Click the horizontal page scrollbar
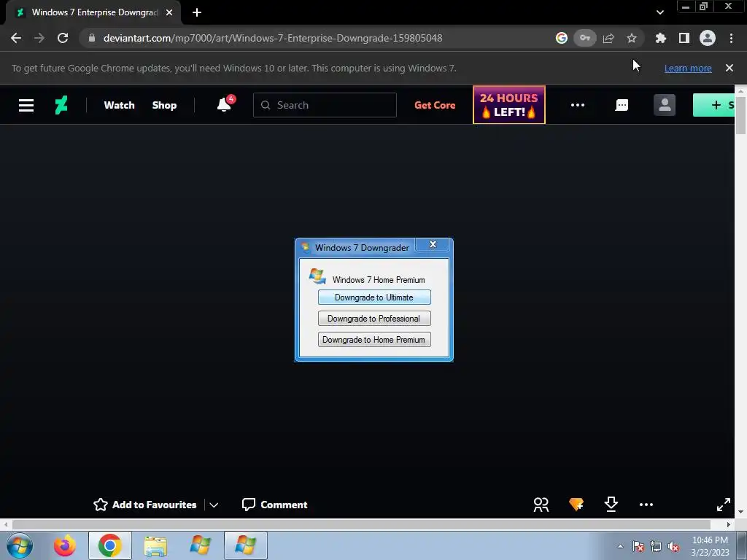The width and height of the screenshot is (747, 560). 360,524
